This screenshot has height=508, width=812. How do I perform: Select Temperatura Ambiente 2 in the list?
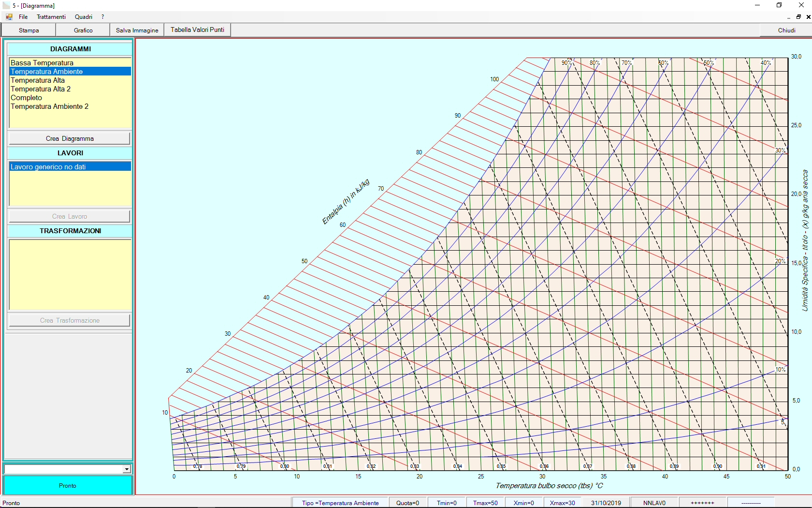pyautogui.click(x=70, y=106)
